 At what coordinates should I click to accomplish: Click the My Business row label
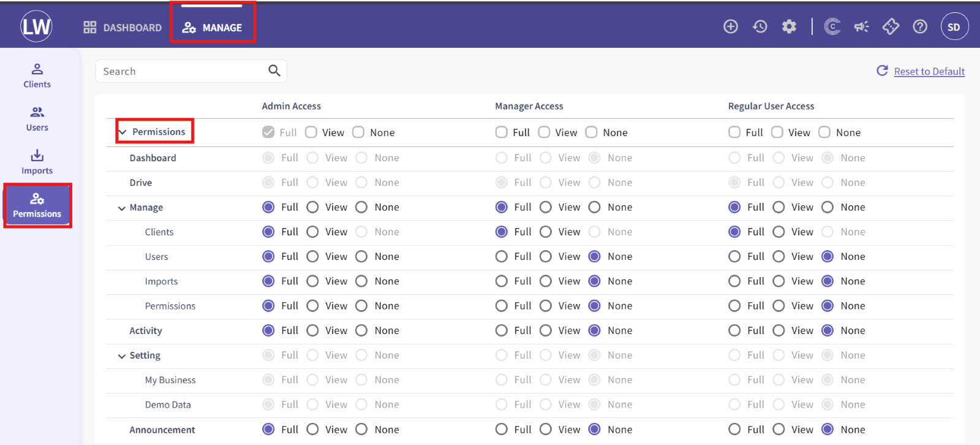point(170,380)
